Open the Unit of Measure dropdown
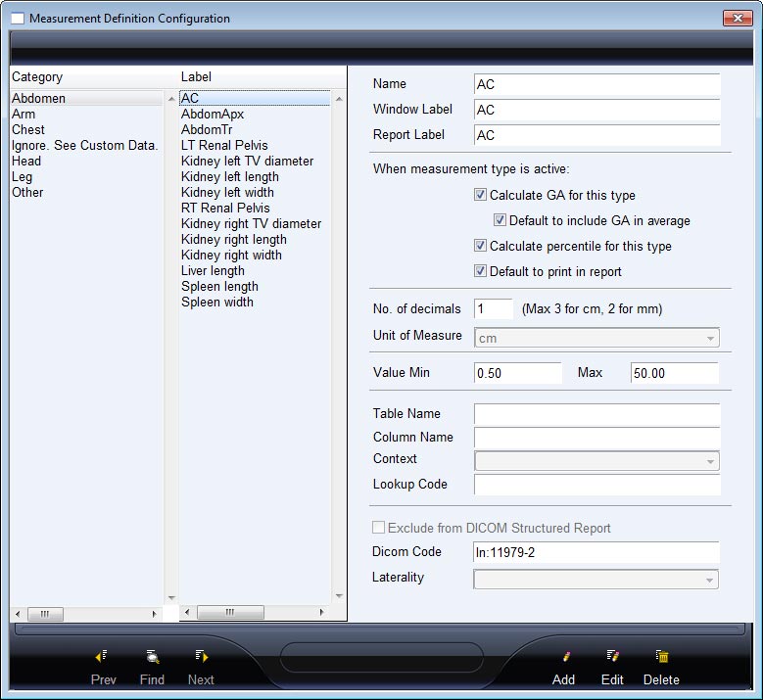Viewport: 763px width, 700px height. coord(596,338)
